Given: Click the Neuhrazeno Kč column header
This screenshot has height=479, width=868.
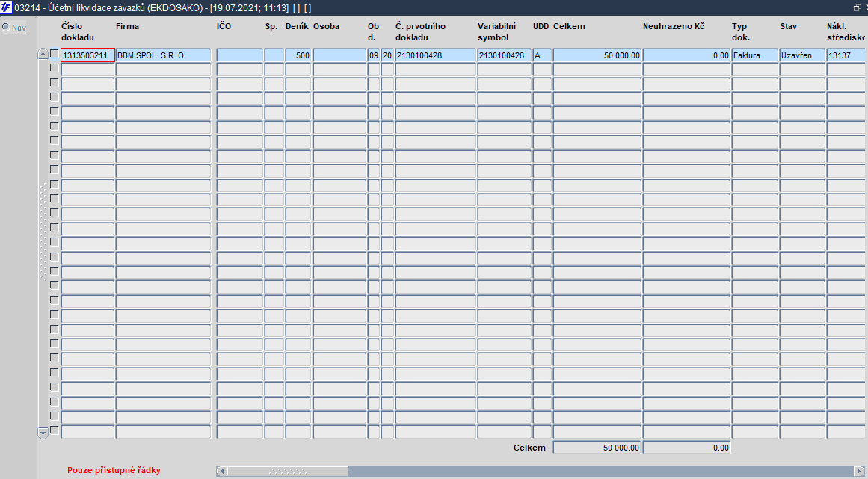Looking at the screenshot, I should (673, 26).
